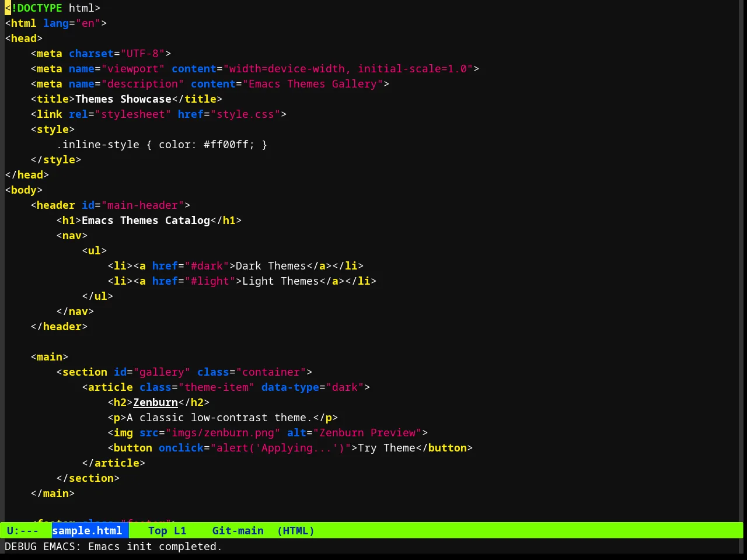Click the "gallery" id value
This screenshot has height=560, width=747.
point(162,372)
